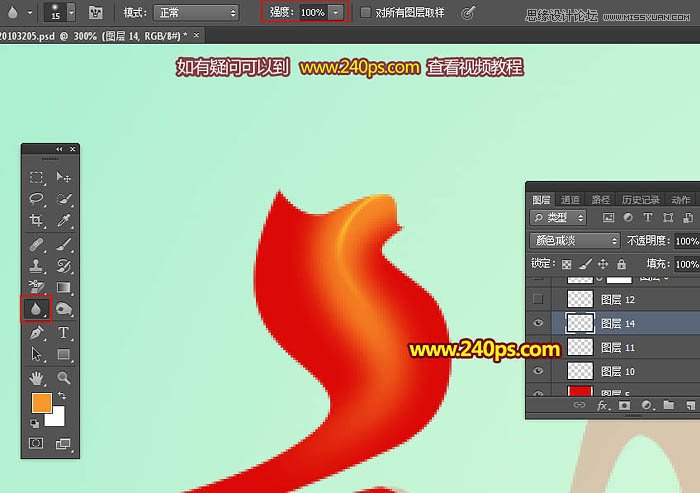Open blend mode dropdown 颜色减淡

pyautogui.click(x=575, y=241)
